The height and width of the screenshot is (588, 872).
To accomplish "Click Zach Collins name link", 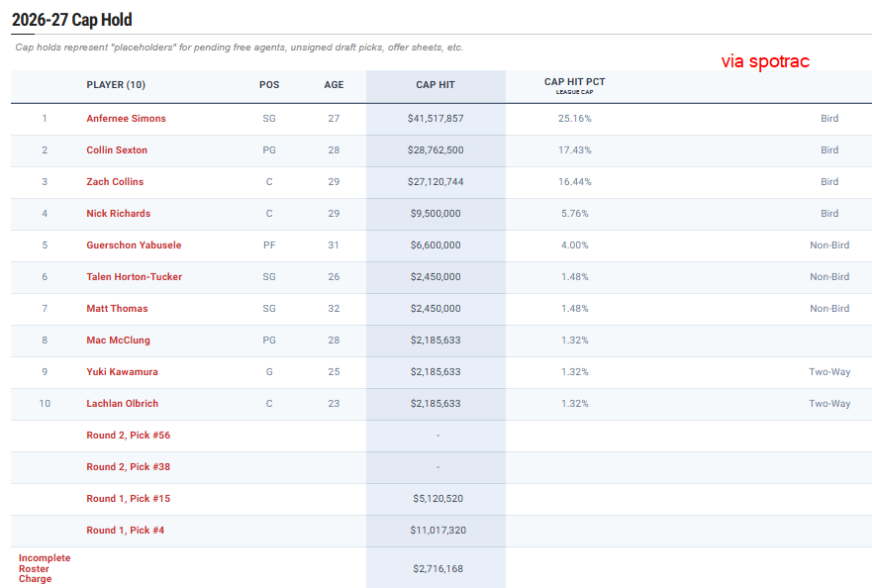I will [x=115, y=182].
